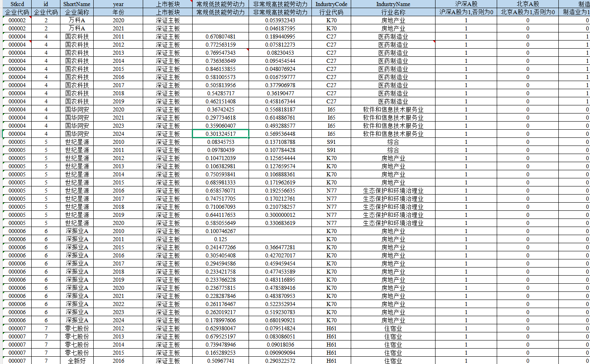Select the value 0.629380047

click(221, 328)
